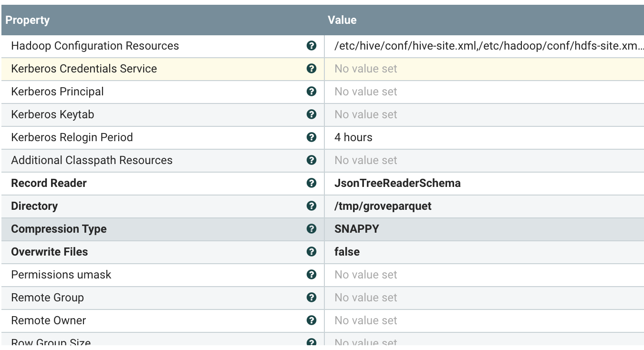Show help for Record Reader property
This screenshot has width=644, height=350.
(x=312, y=183)
